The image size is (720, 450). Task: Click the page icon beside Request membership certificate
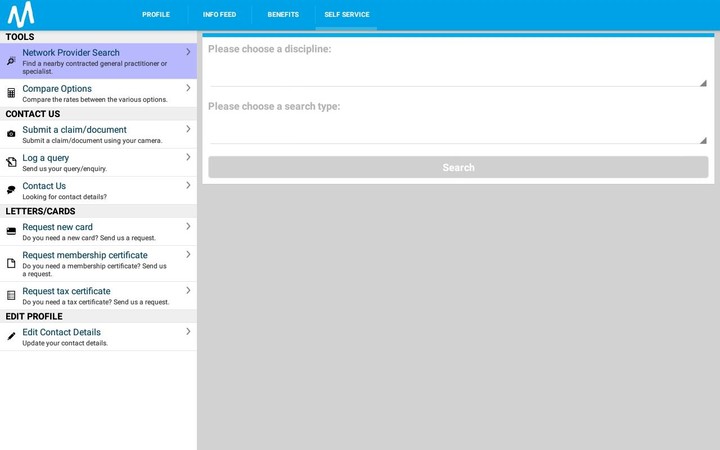pos(11,263)
